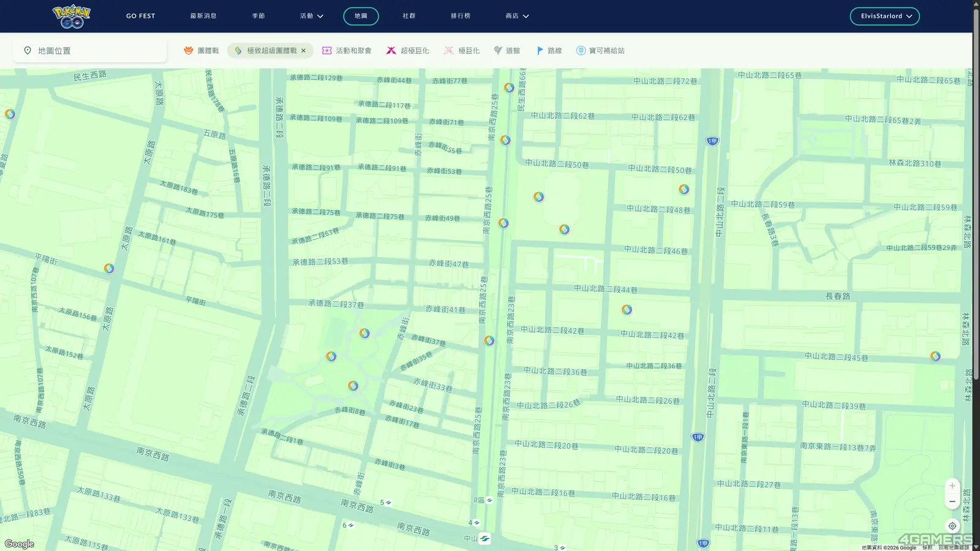Toggle the 寶可補給站 PokéStop filter
This screenshot has width=980, height=551.
point(600,51)
